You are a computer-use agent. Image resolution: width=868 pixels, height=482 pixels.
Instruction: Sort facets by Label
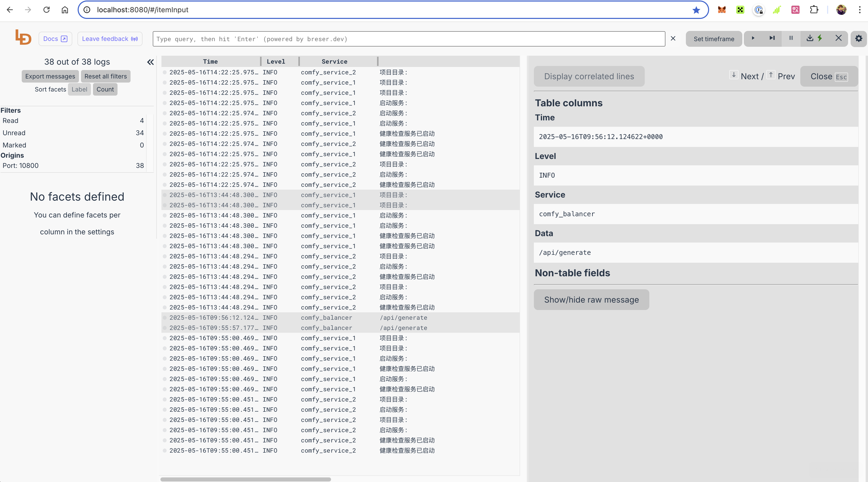coord(79,89)
